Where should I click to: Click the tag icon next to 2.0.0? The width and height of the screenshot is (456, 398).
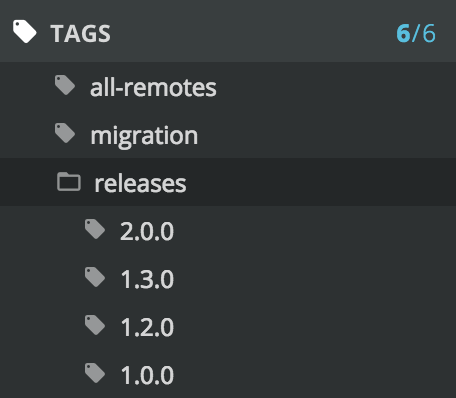tap(95, 229)
